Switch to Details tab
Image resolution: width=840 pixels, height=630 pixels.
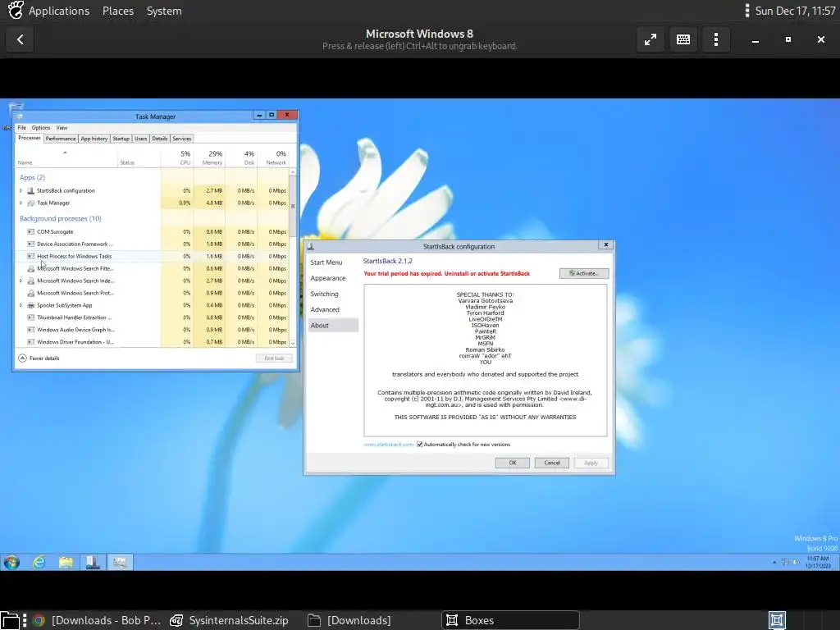(160, 139)
